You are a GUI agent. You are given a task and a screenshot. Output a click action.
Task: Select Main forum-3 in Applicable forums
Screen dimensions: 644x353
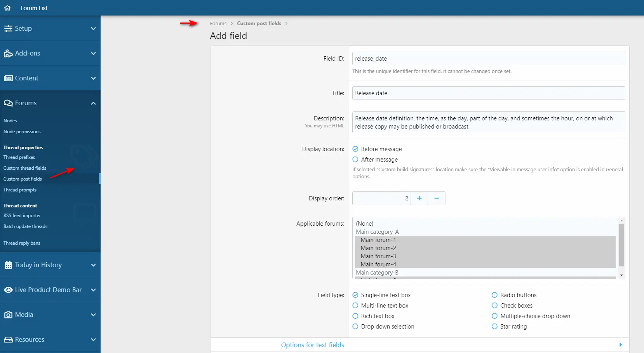486,256
